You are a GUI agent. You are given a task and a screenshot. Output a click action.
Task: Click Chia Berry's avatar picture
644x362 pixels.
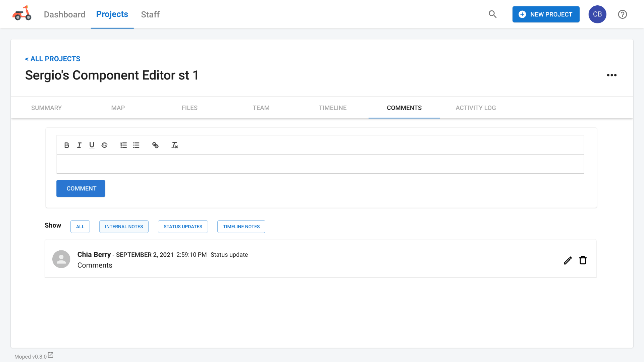61,259
